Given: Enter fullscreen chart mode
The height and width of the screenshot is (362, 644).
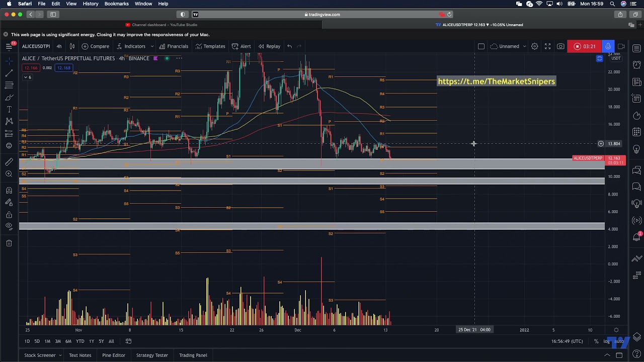Looking at the screenshot, I should point(547,46).
